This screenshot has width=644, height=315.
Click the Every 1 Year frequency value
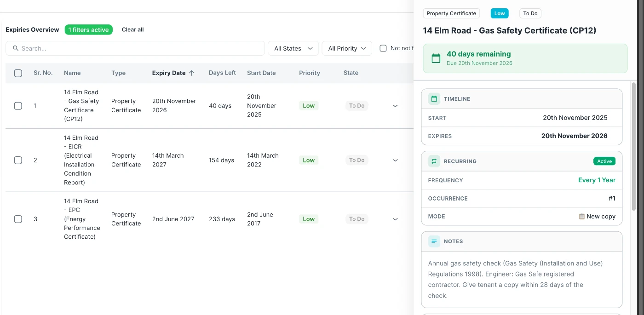597,180
